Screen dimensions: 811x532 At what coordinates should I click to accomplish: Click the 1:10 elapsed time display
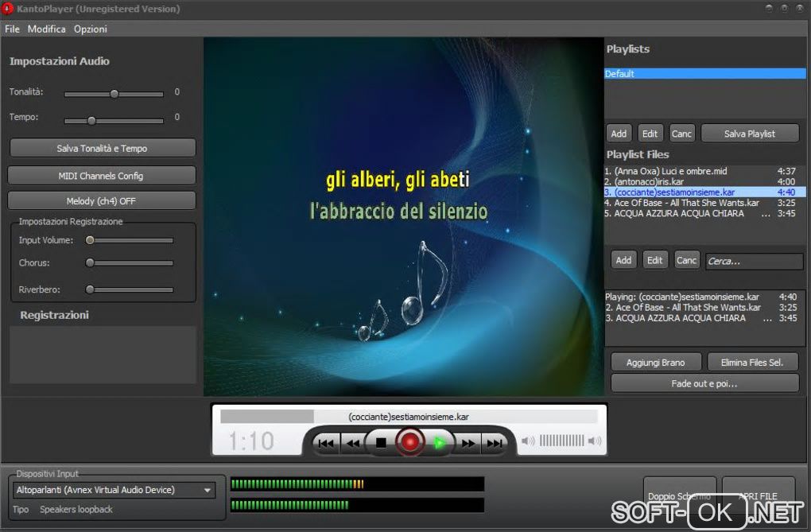pyautogui.click(x=251, y=441)
